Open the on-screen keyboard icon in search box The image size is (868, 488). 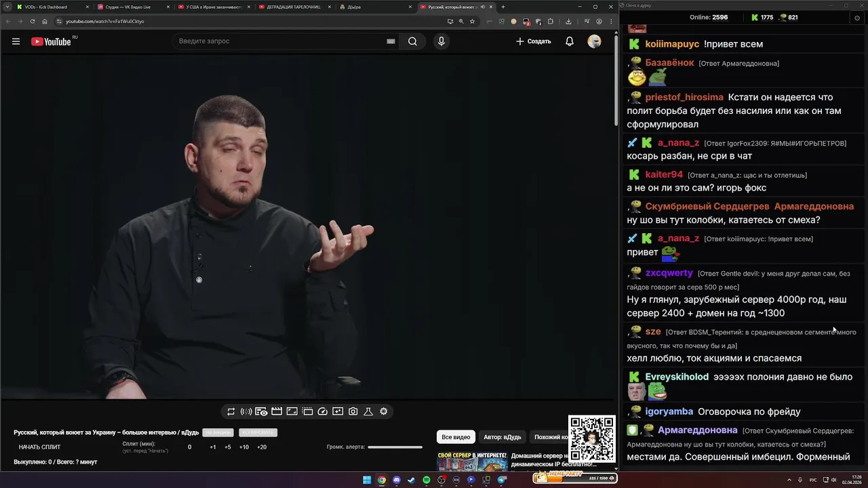click(x=391, y=41)
